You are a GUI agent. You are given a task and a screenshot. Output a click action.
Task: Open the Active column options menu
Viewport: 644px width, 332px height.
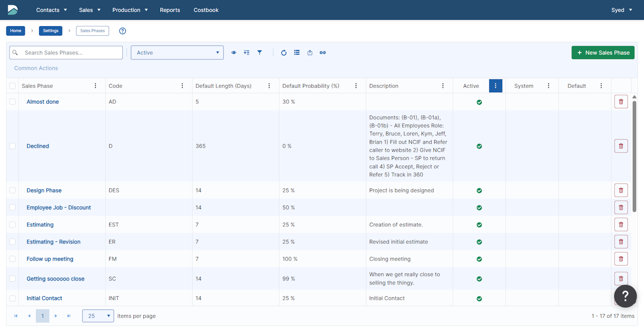495,86
